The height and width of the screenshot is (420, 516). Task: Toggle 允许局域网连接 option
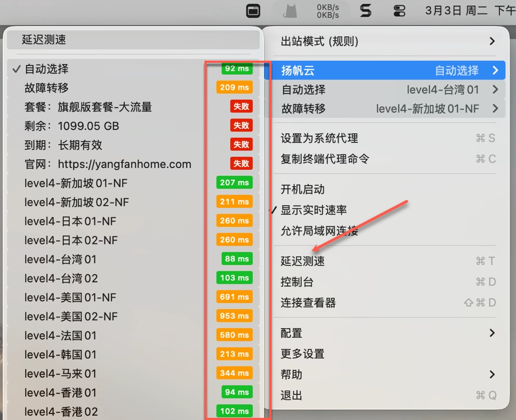385,231
